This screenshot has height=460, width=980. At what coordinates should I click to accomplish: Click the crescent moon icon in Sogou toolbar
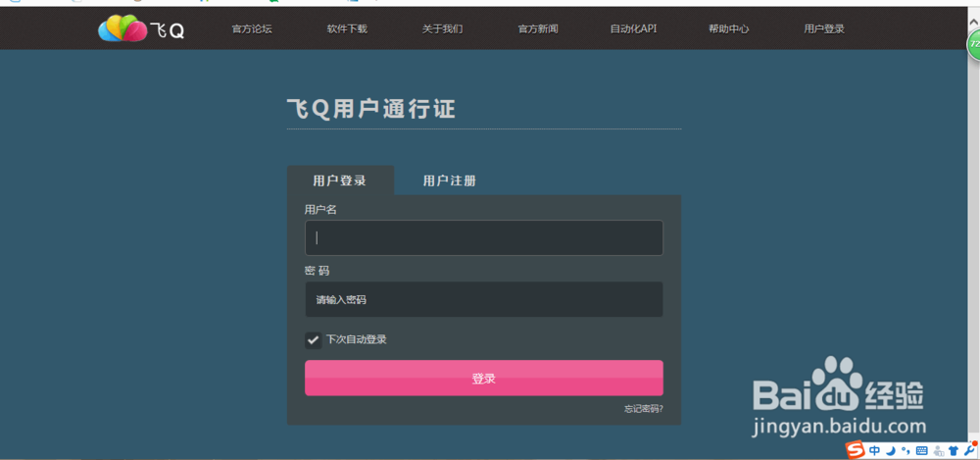tap(893, 450)
